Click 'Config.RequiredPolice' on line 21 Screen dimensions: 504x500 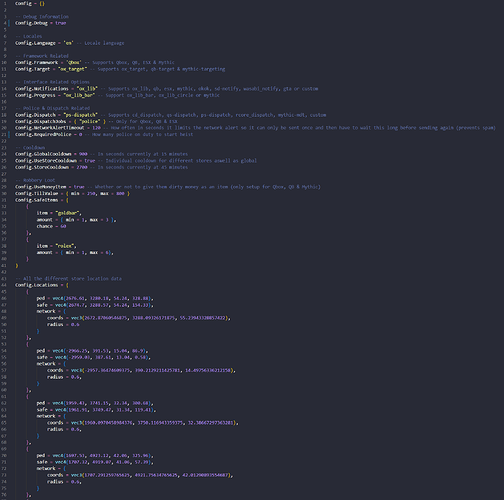[x=43, y=134]
